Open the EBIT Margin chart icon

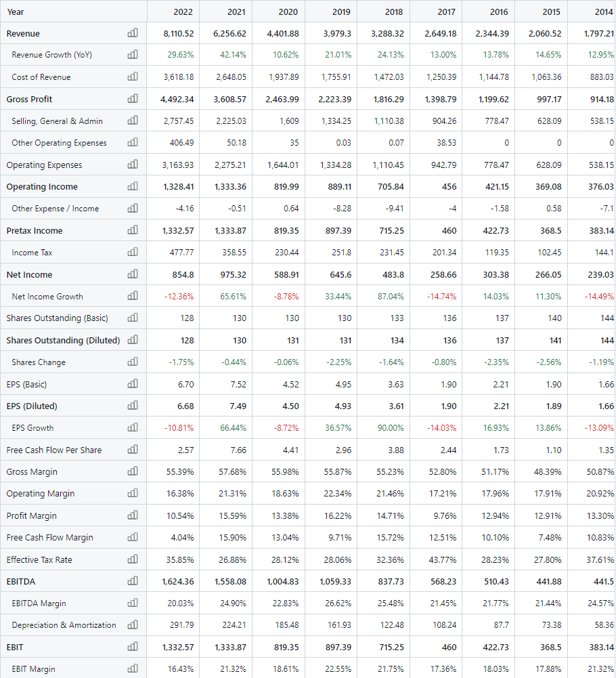pyautogui.click(x=133, y=669)
